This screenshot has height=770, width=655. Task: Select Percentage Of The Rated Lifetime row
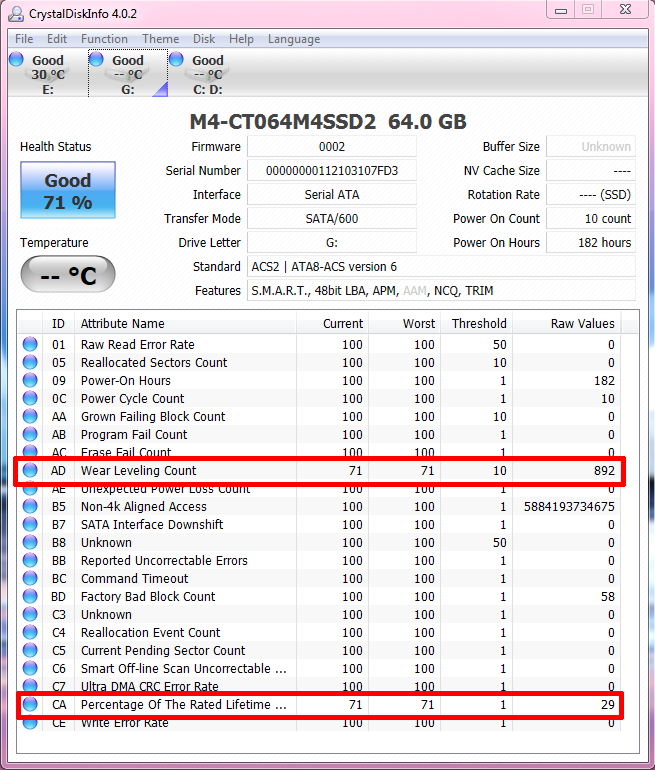[319, 705]
